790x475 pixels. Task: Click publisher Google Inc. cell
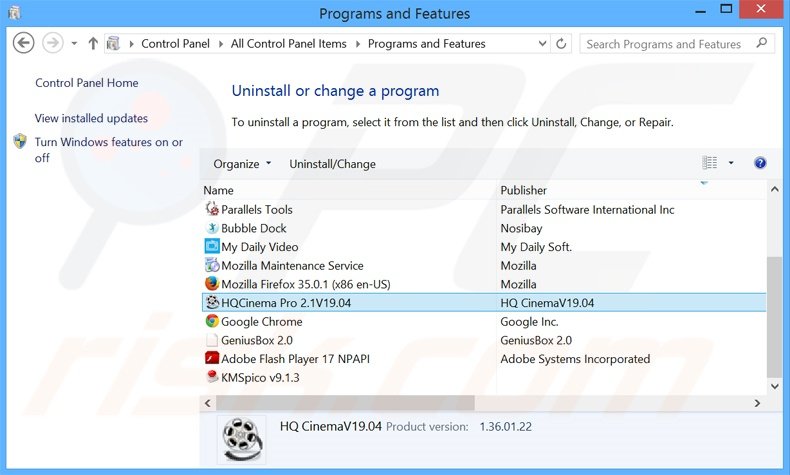point(529,321)
